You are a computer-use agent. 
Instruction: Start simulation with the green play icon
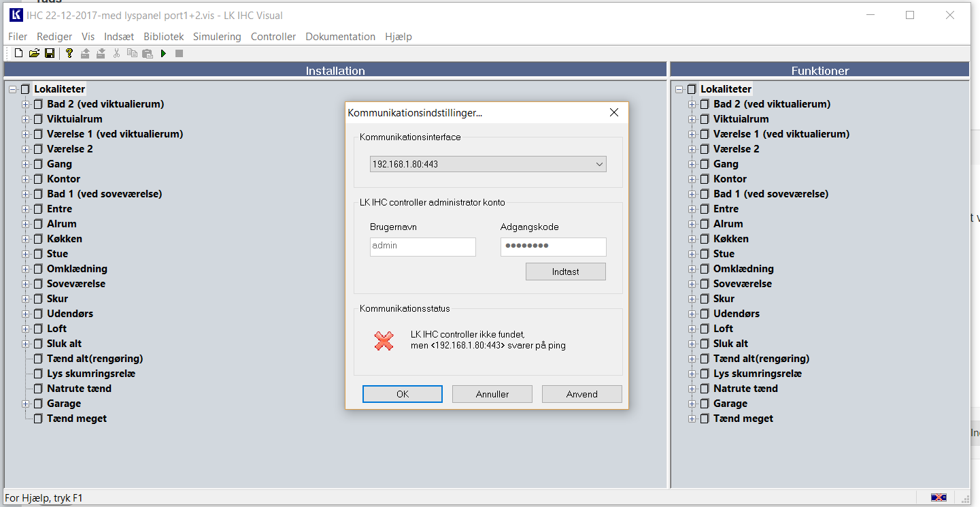point(163,53)
